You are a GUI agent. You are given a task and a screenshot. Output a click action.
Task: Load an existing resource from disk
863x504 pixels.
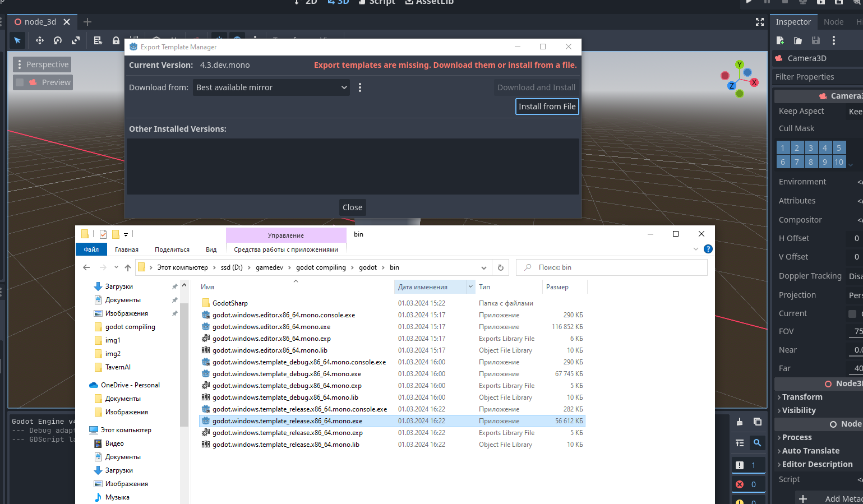pos(798,40)
